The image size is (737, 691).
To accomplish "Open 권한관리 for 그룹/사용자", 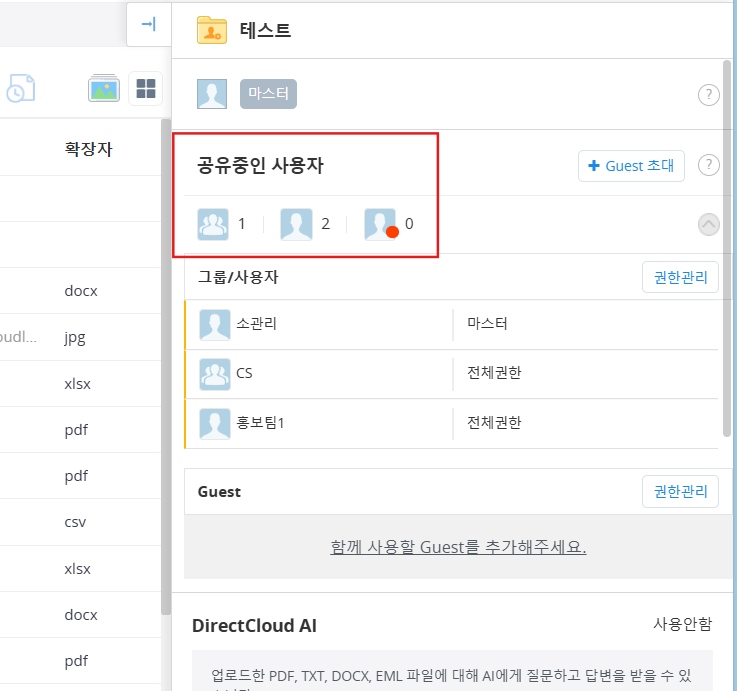I will coord(680,277).
